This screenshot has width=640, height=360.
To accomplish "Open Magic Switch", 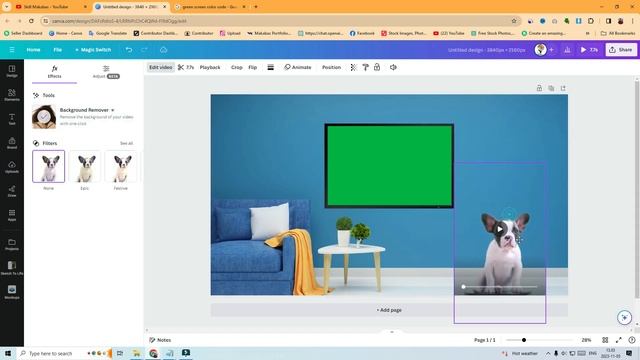I will pos(93,50).
